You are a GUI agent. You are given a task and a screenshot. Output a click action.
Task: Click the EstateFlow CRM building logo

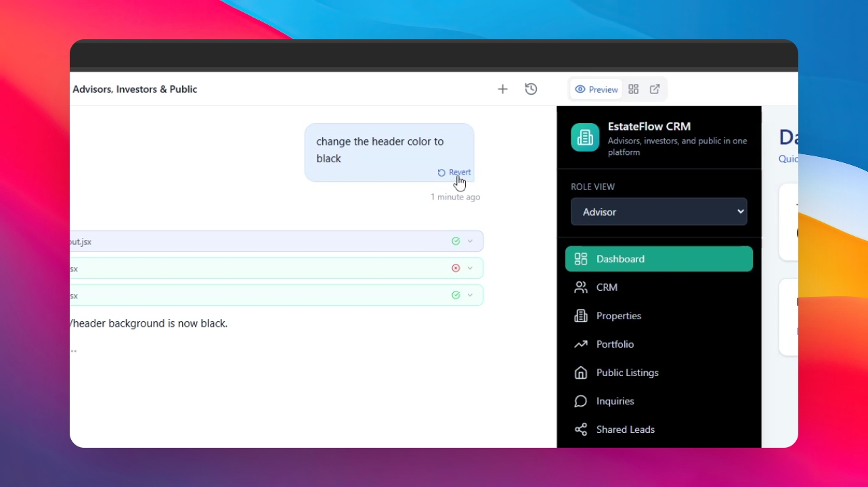coord(585,137)
